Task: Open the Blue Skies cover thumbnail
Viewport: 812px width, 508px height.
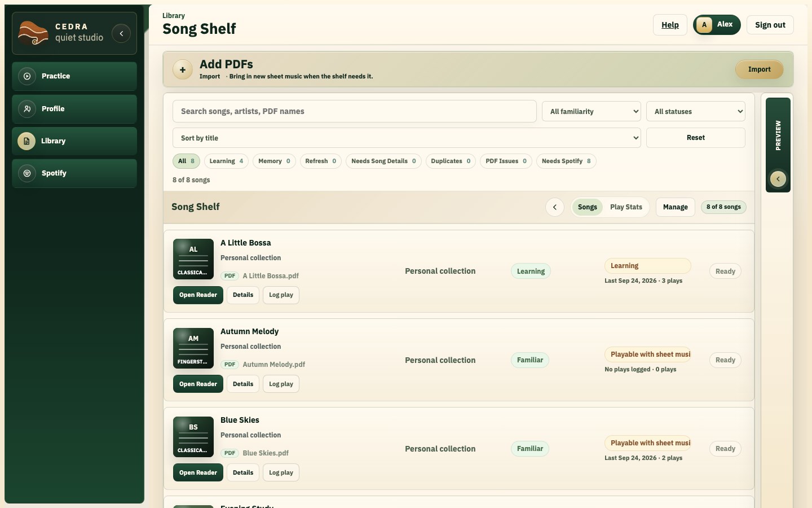Action: tap(193, 437)
